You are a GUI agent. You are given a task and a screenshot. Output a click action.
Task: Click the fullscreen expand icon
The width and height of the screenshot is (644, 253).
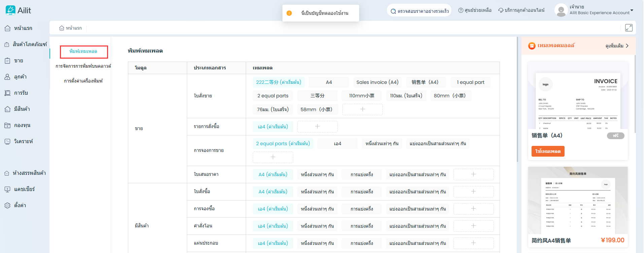pos(629,28)
